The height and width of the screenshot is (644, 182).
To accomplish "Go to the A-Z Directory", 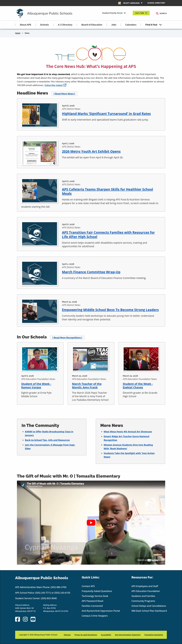I will click(x=65, y=25).
